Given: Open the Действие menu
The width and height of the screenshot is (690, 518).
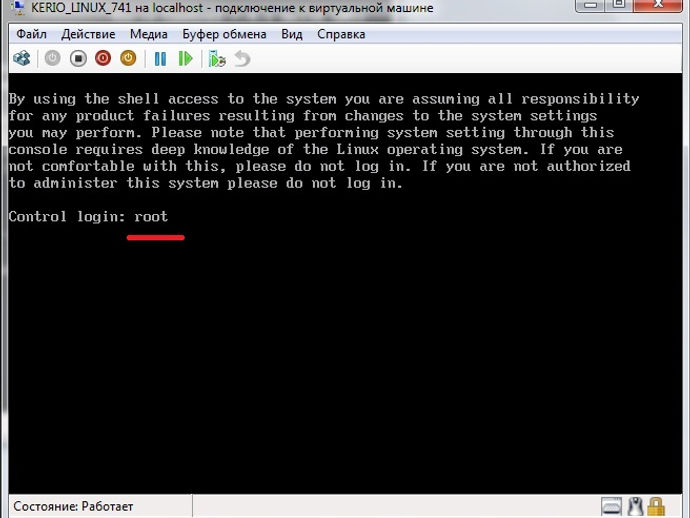Looking at the screenshot, I should pyautogui.click(x=88, y=34).
